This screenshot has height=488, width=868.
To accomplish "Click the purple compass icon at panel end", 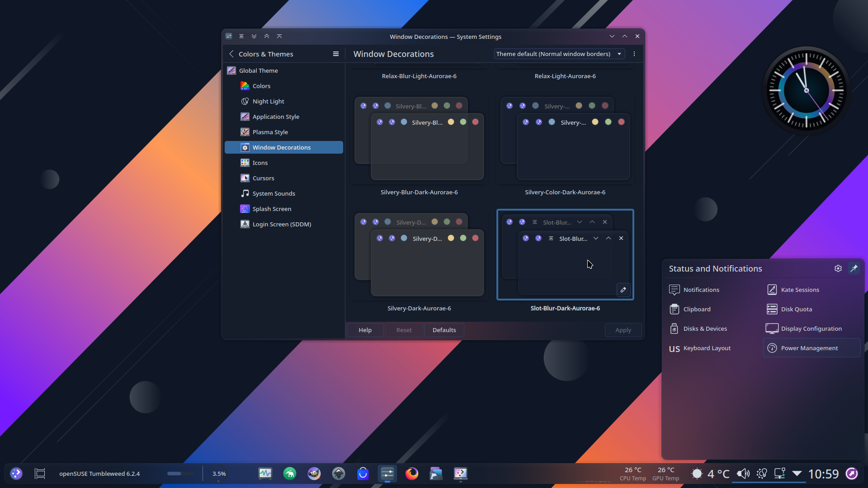I will 852,474.
